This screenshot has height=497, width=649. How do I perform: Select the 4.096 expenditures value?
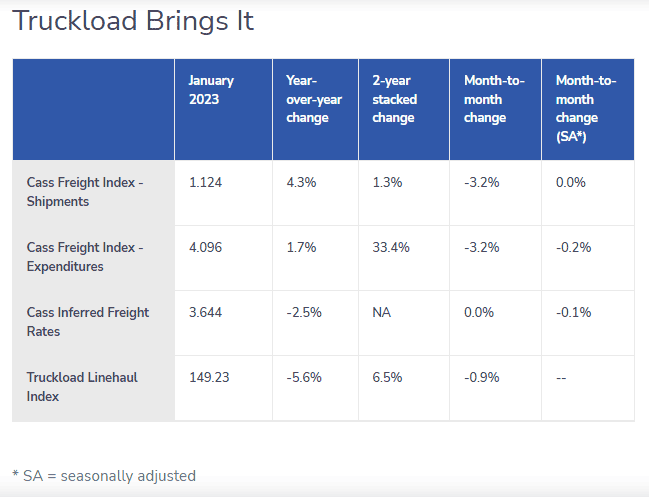(207, 248)
